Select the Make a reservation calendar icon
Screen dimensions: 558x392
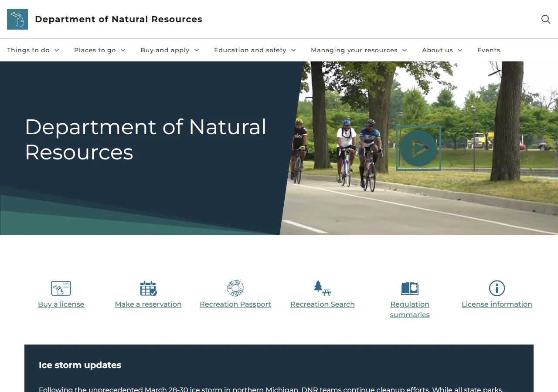pyautogui.click(x=148, y=288)
